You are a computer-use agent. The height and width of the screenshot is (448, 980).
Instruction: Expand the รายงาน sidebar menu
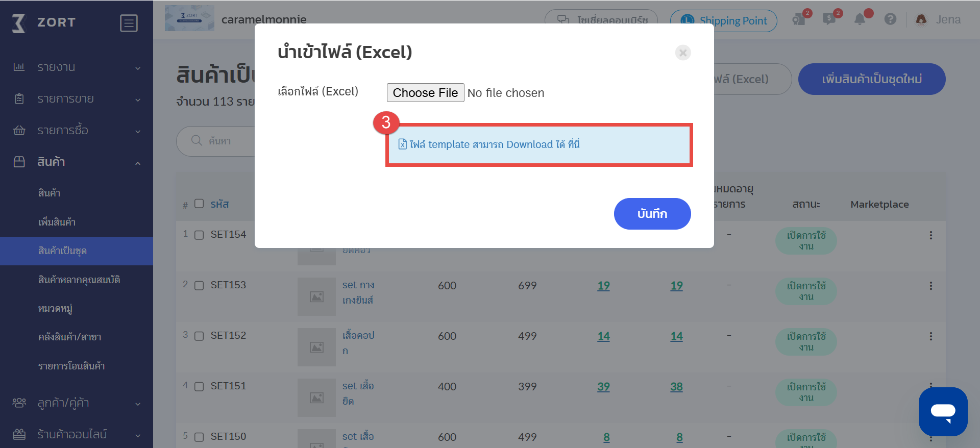[x=77, y=67]
